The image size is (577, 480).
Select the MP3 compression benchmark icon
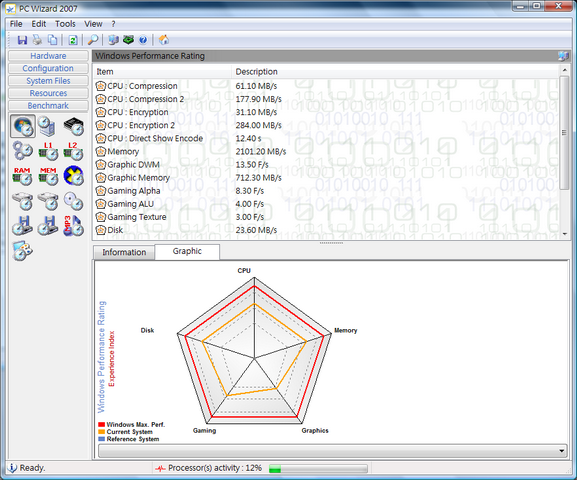pos(73,226)
